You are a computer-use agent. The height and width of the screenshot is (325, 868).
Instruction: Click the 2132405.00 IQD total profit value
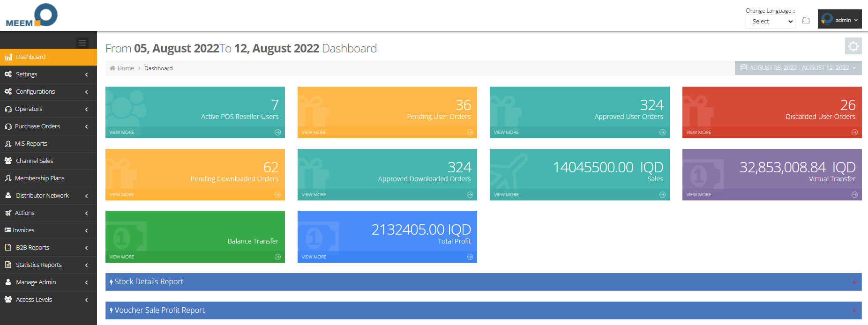point(421,229)
